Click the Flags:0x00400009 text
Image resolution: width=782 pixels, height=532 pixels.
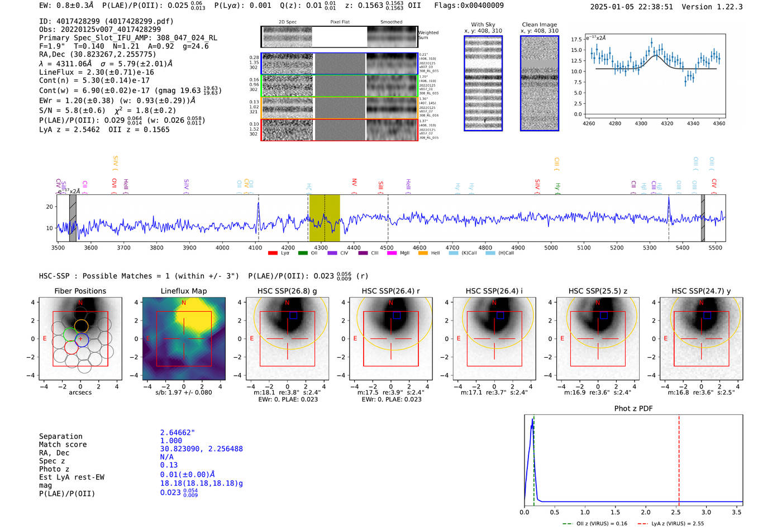tap(469, 5)
